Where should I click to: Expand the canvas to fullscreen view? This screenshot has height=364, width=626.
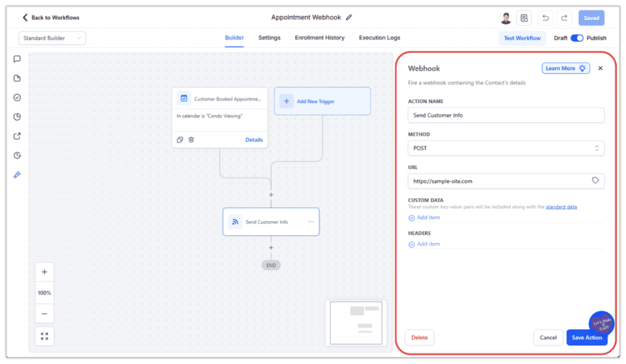44,336
